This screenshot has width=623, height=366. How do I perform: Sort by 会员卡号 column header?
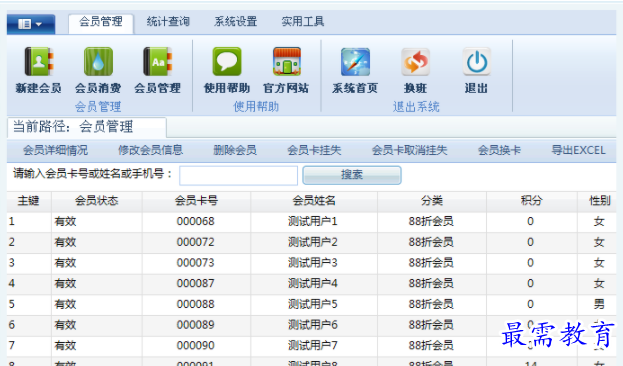point(196,201)
